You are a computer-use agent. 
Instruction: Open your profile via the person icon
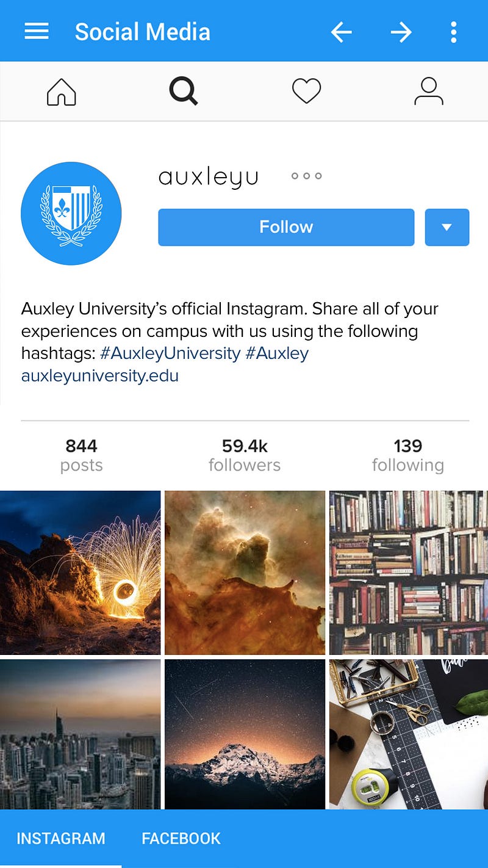429,92
